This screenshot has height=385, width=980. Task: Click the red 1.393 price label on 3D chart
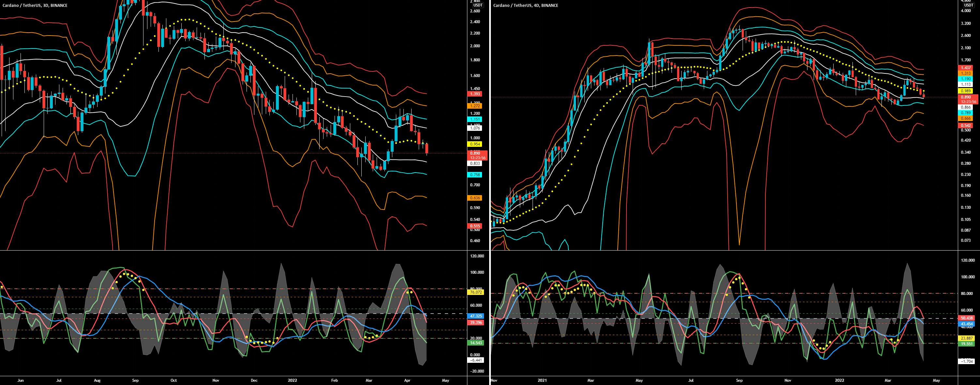coord(475,94)
